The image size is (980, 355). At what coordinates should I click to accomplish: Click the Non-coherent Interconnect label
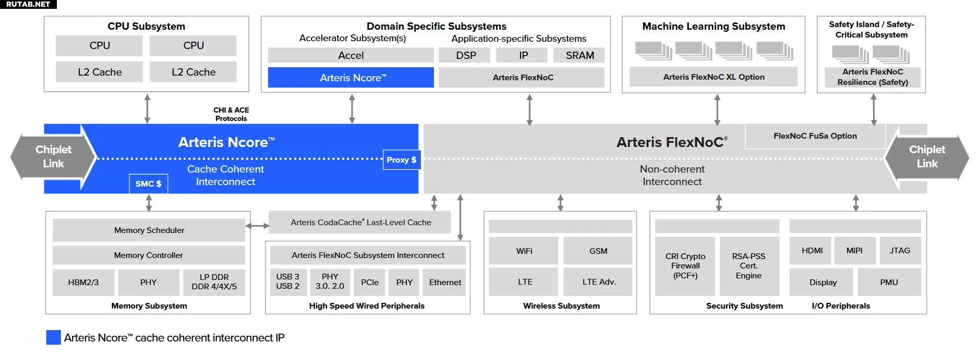[672, 176]
